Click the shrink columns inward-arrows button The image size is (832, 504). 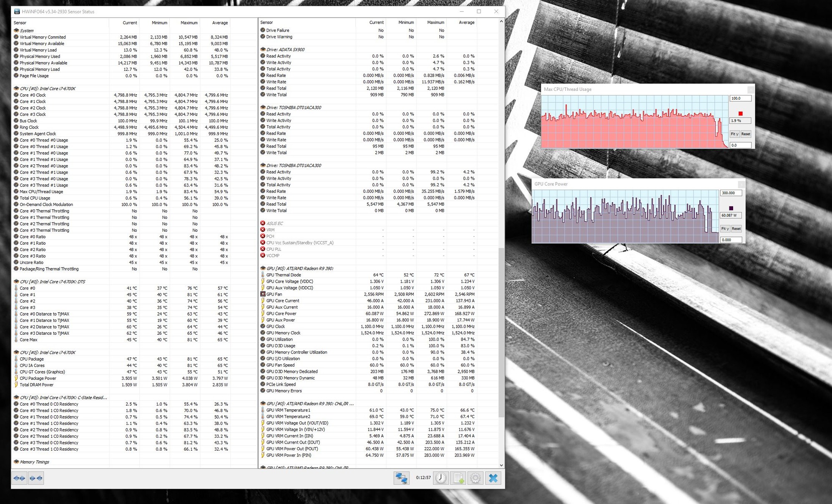tap(36, 478)
